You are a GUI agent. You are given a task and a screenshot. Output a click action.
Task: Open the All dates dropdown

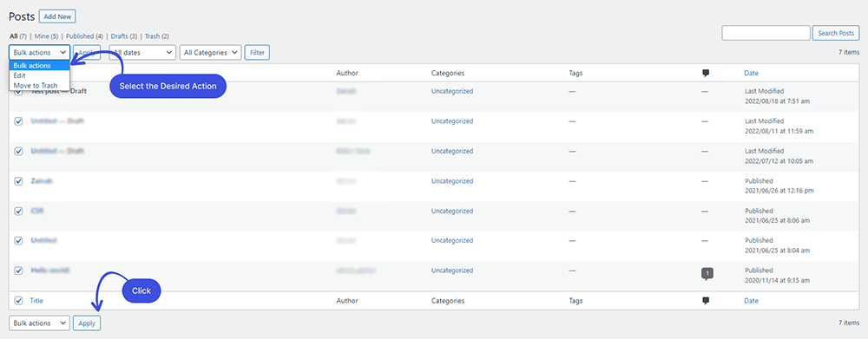coord(142,53)
